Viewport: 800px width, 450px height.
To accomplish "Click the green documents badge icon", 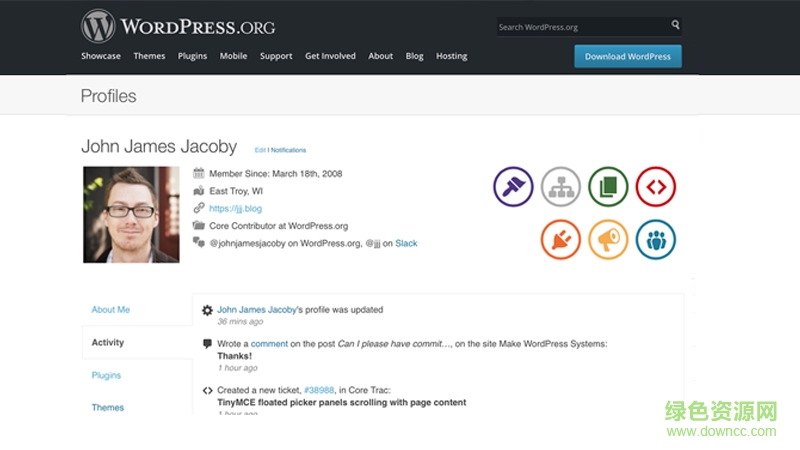I will (608, 187).
